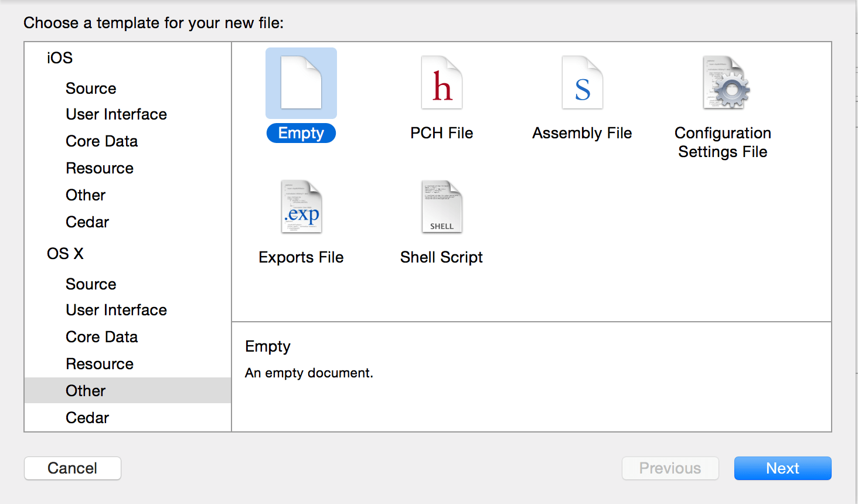Click the Next button
This screenshot has height=504, width=858.
tap(782, 468)
